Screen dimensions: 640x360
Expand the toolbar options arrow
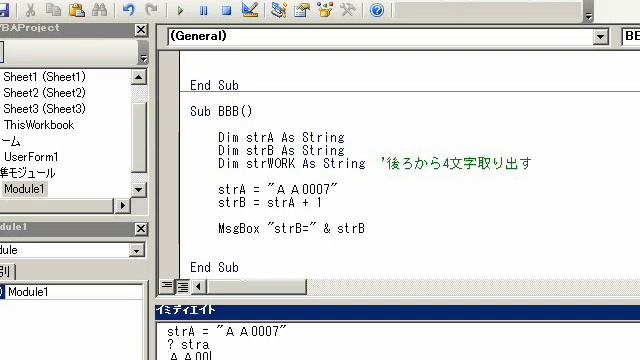click(588, 16)
